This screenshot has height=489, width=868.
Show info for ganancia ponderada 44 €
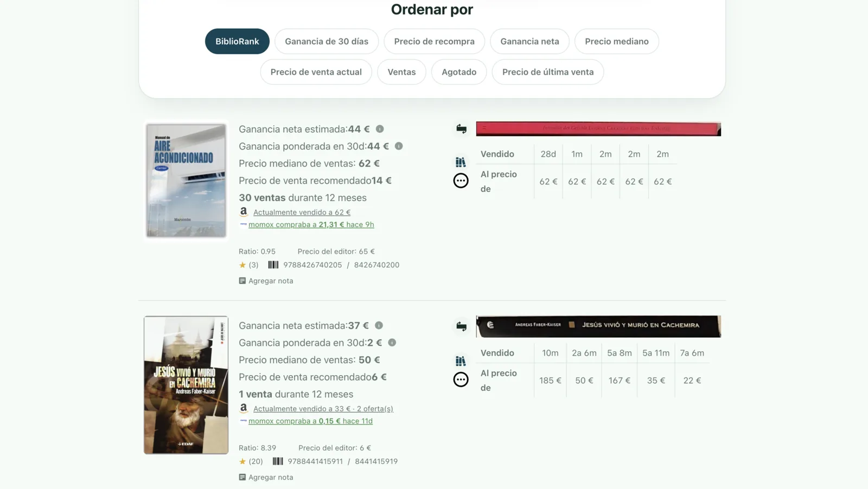[x=399, y=146]
